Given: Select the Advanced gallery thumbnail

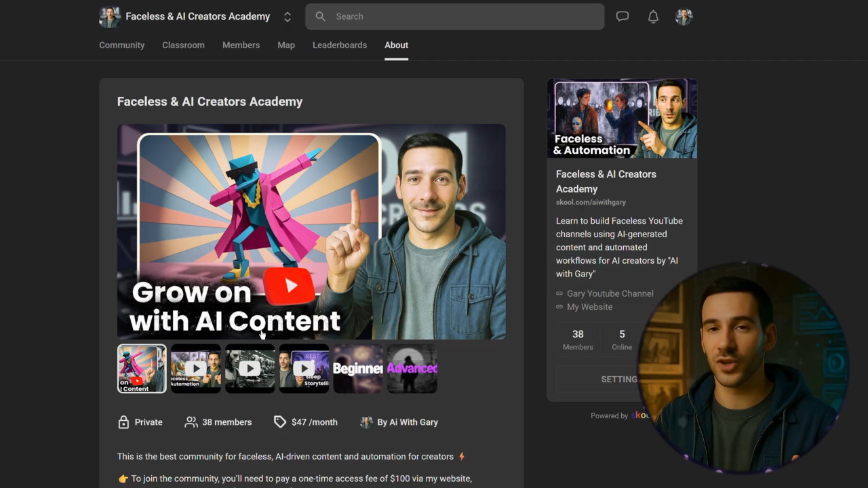Looking at the screenshot, I should click(412, 369).
